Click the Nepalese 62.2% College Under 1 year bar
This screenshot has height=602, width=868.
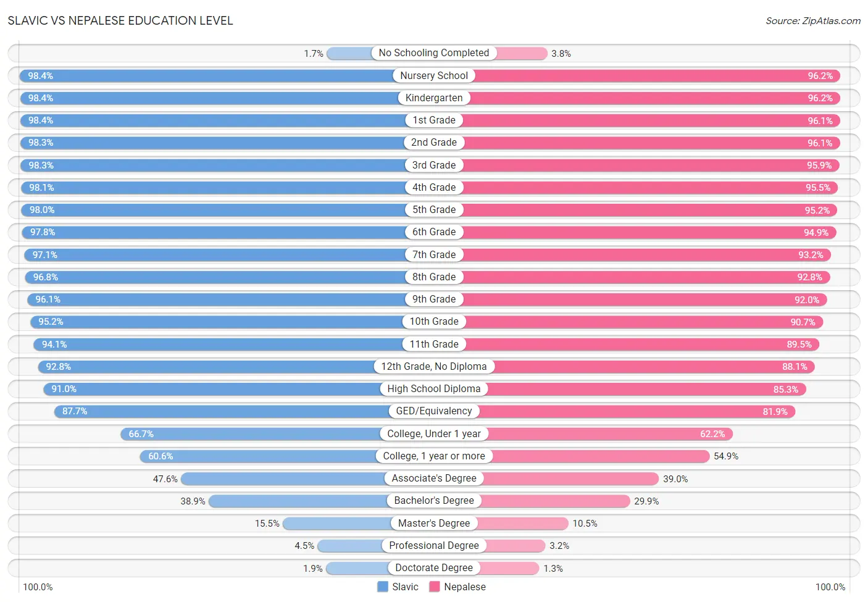pos(583,433)
